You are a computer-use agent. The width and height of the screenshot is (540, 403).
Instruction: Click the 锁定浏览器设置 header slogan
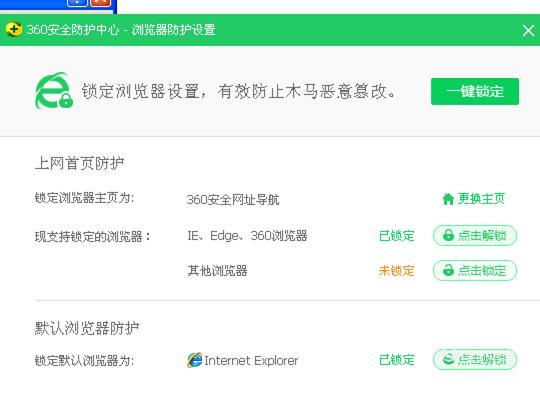(239, 91)
